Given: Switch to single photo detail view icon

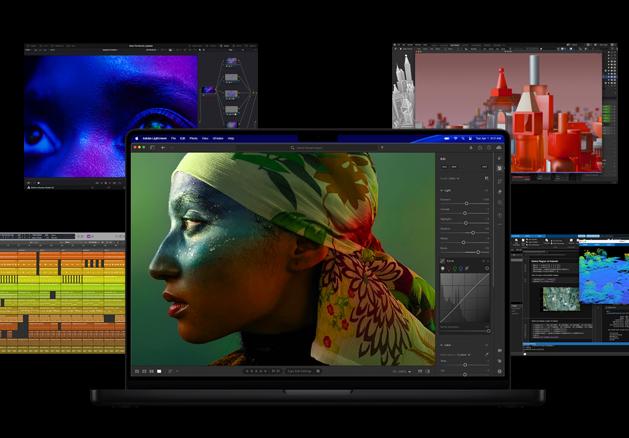Looking at the screenshot, I should click(159, 371).
